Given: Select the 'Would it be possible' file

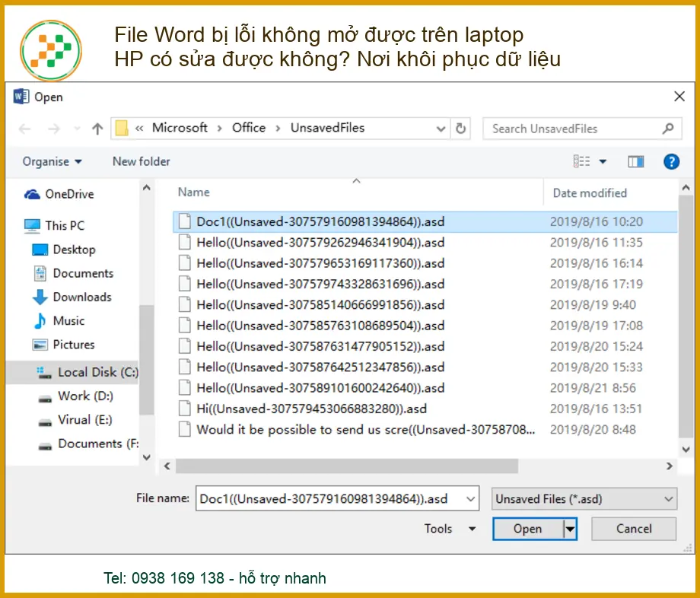Looking at the screenshot, I should [x=425, y=430].
